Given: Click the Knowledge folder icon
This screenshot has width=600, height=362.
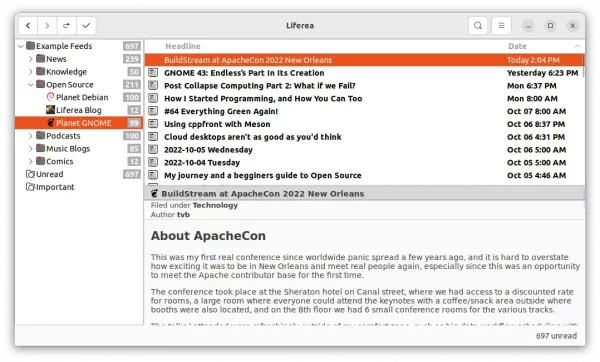Looking at the screenshot, I should click(41, 72).
